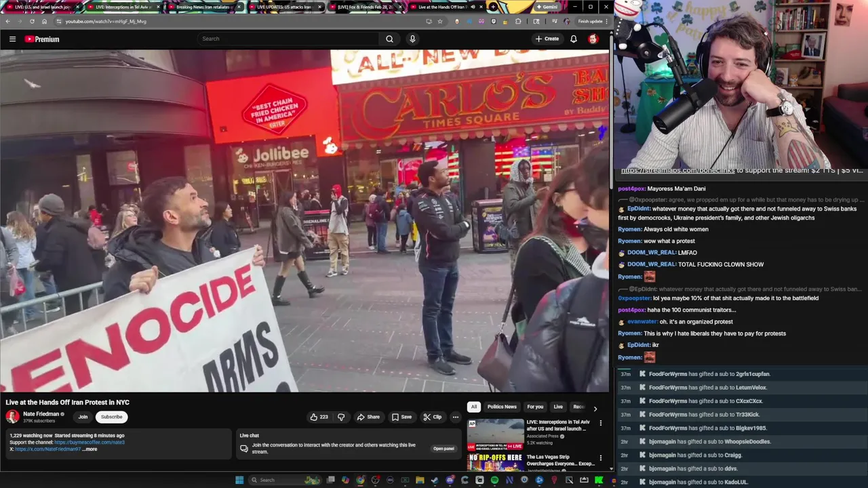The image size is (868, 488).
Task: Reload the page in browser
Action: (x=32, y=21)
